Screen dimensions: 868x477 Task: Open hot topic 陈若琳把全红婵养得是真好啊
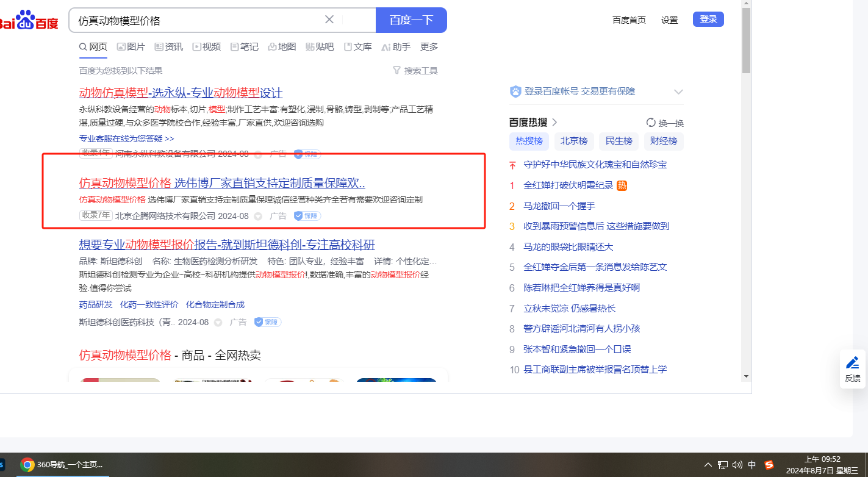(x=582, y=287)
